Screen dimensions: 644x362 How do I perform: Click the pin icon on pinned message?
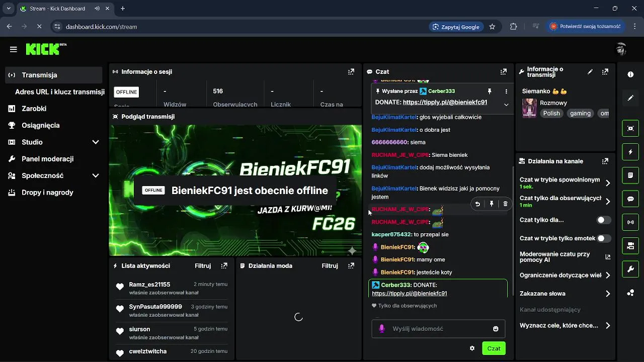tap(489, 92)
